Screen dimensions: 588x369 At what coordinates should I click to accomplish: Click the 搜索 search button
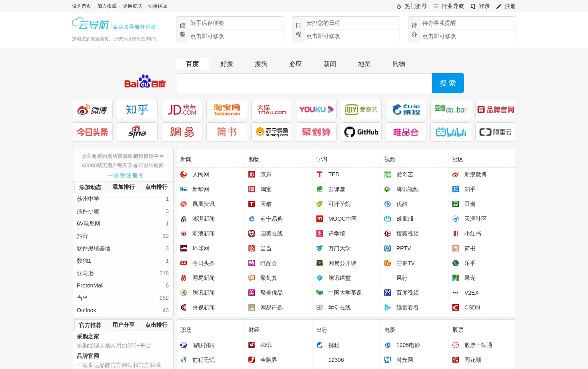448,83
